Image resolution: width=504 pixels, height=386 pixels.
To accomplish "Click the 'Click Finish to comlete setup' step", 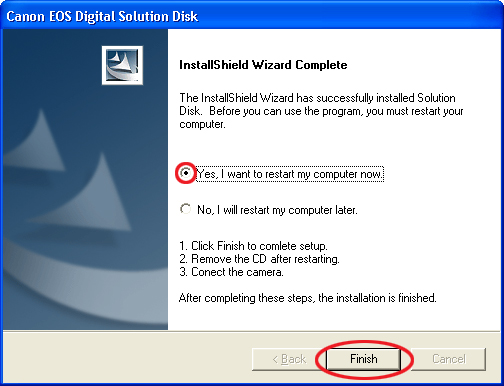I will pyautogui.click(x=253, y=246).
